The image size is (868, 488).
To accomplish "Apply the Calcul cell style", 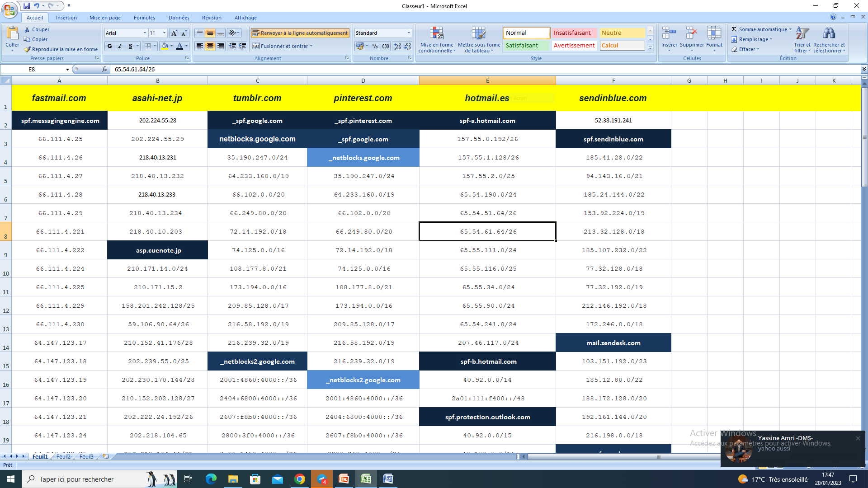I will (x=622, y=46).
